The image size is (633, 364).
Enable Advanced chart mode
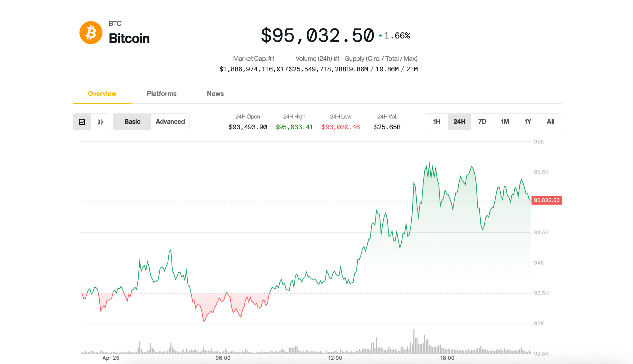point(170,121)
